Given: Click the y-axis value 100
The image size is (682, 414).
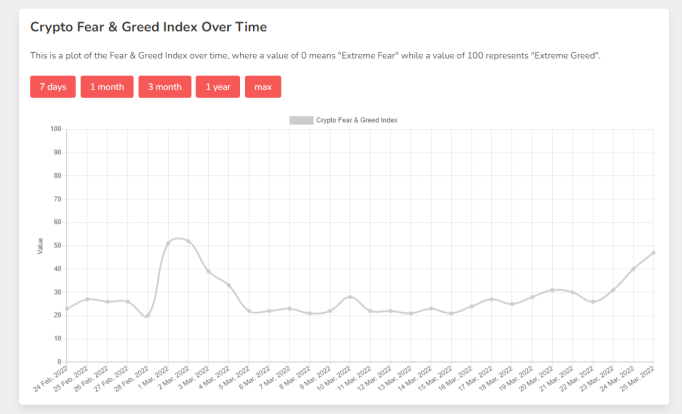Looking at the screenshot, I should pos(56,129).
